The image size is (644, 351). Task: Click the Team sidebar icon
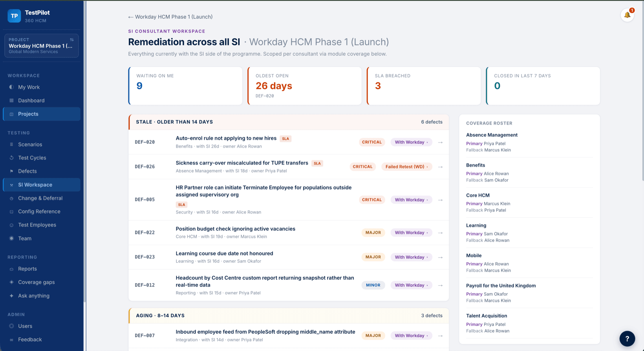11,239
